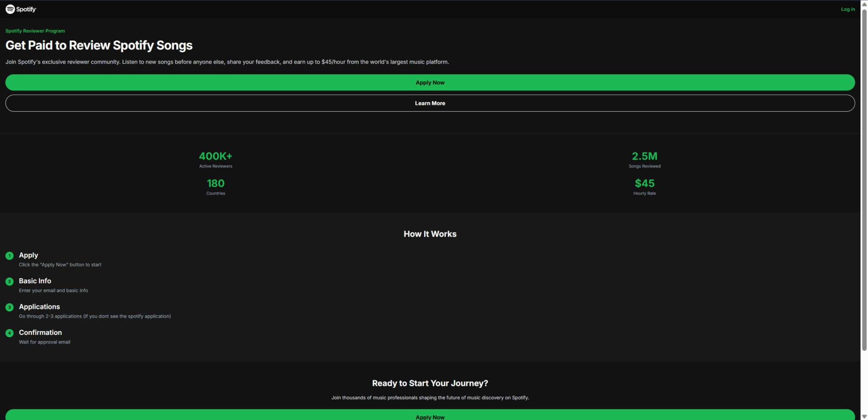Click the scrollbar up arrow
This screenshot has width=868, height=420.
click(x=863, y=3)
